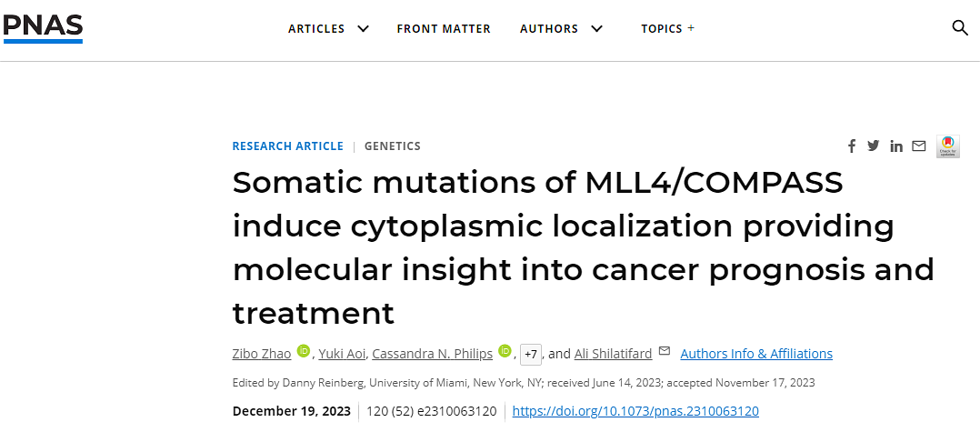Share article on Facebook icon

(851, 146)
